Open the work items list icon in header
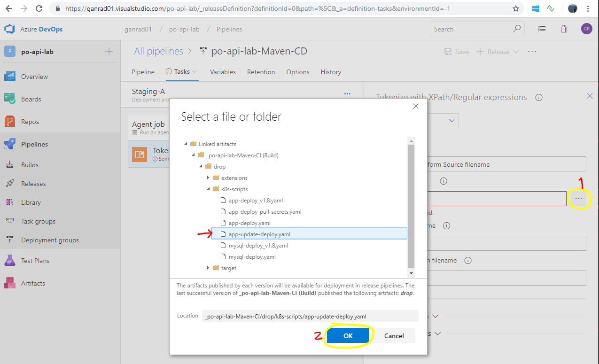This screenshot has width=599, height=364. tap(542, 29)
